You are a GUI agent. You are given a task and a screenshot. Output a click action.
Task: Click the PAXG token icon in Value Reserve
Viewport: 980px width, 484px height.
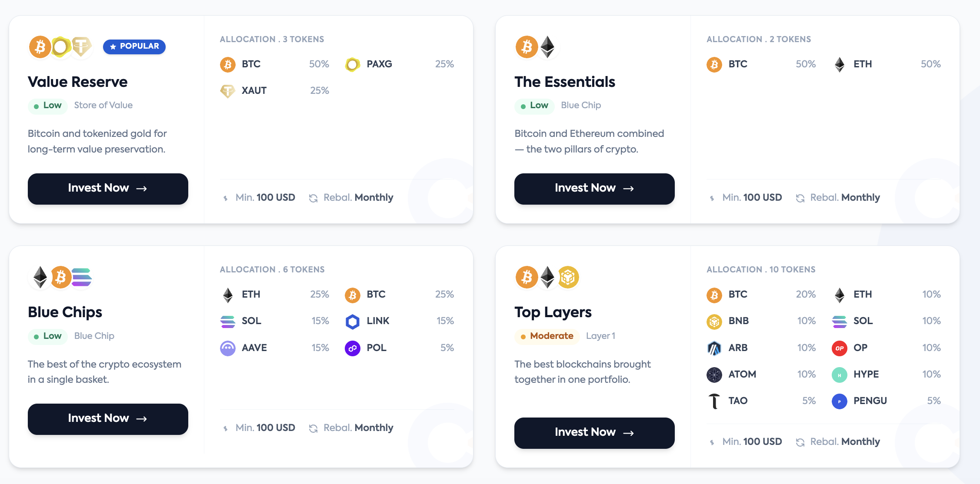click(352, 64)
